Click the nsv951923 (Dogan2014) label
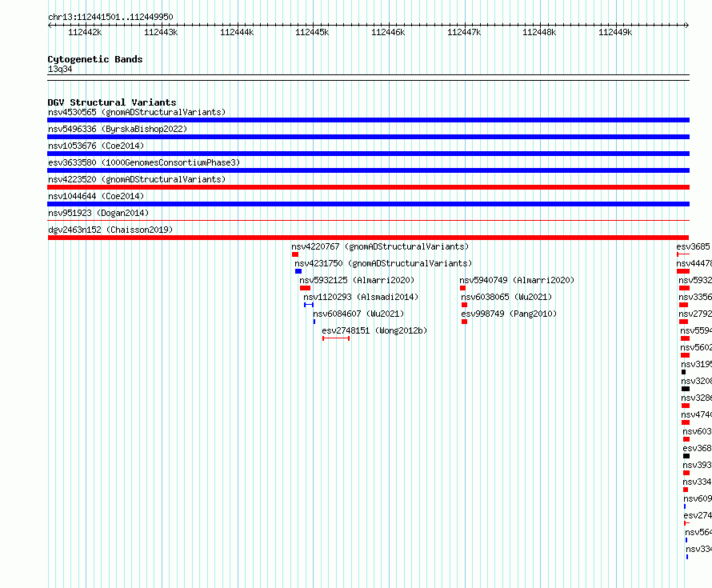 98,213
